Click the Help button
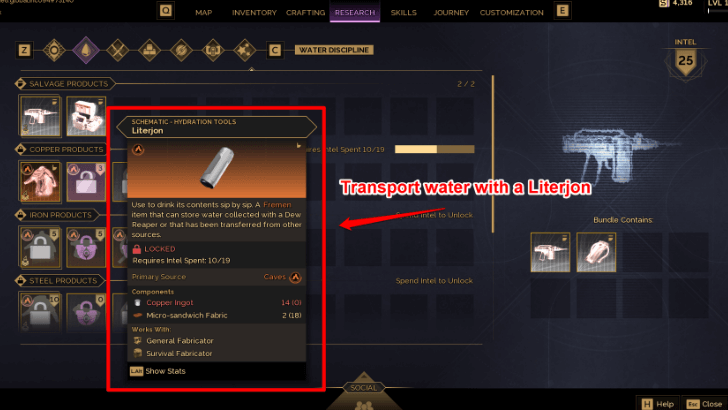 [x=658, y=404]
